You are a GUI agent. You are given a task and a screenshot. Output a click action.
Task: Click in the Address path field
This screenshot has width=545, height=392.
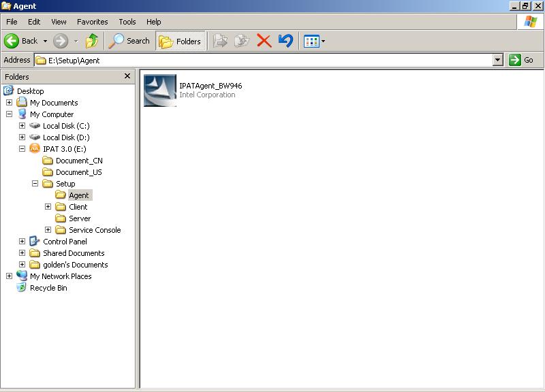[x=266, y=60]
